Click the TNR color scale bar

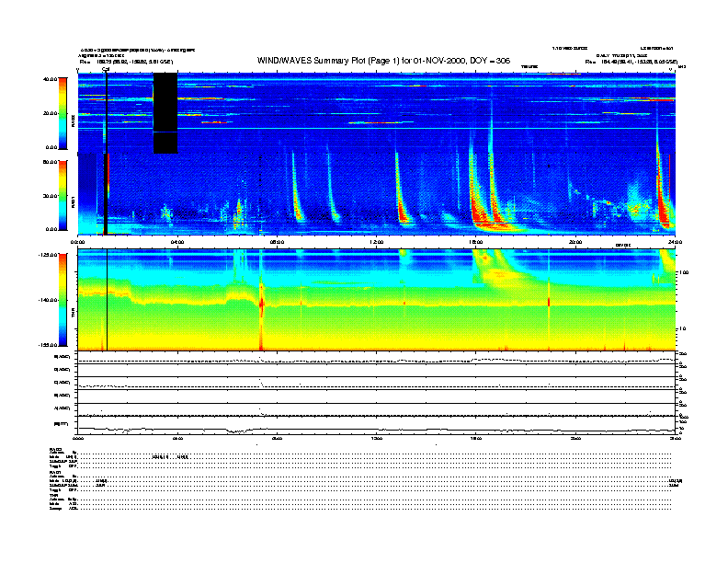(x=63, y=300)
